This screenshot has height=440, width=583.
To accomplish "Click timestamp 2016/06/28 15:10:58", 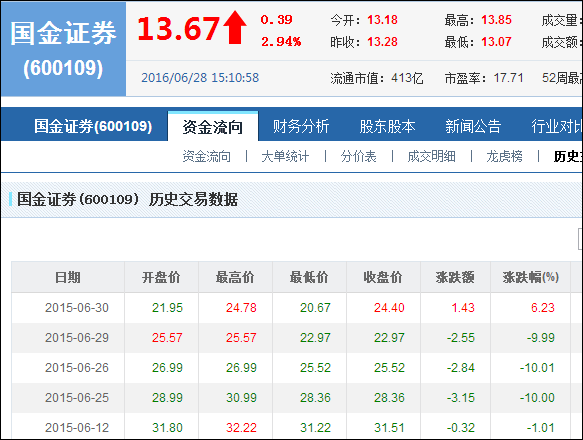I will pos(200,78).
